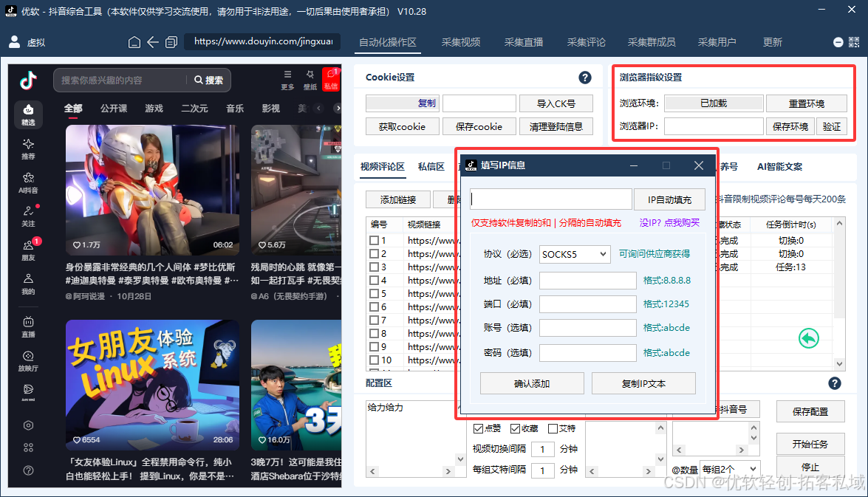
Task: Click the Douyin search box
Action: coord(121,80)
